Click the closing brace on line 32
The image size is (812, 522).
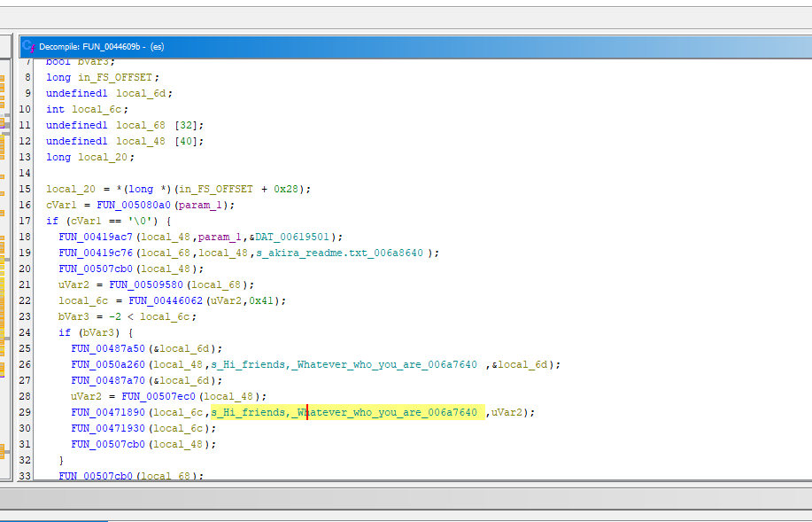tap(62, 460)
